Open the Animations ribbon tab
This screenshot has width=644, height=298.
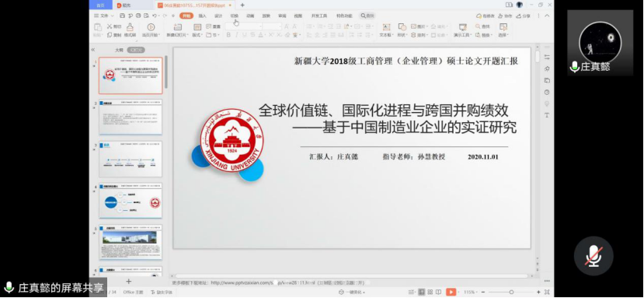[250, 16]
